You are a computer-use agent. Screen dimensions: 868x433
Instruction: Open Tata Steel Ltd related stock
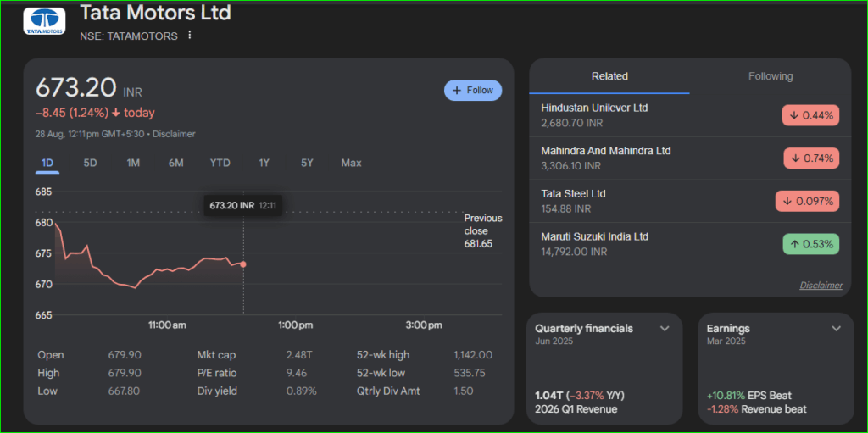point(573,193)
